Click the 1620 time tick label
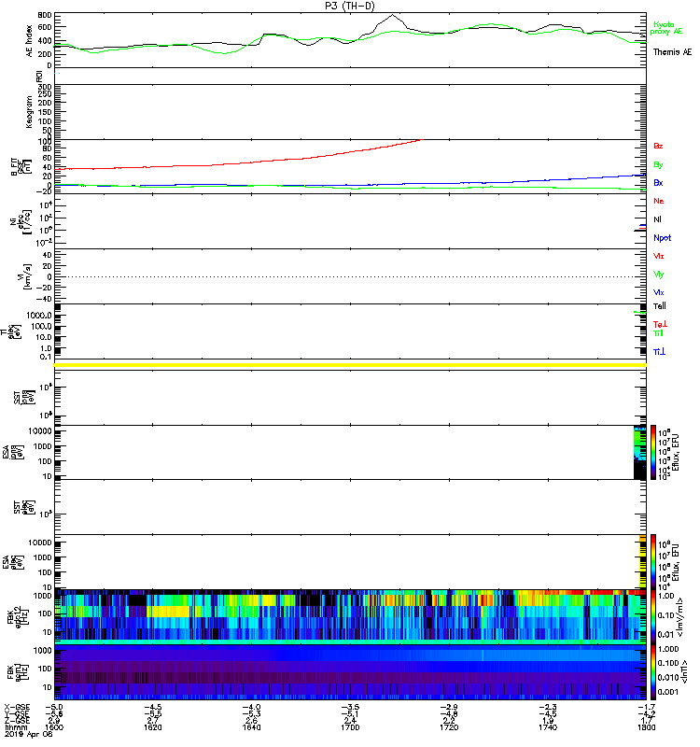700x747 pixels. (x=153, y=727)
